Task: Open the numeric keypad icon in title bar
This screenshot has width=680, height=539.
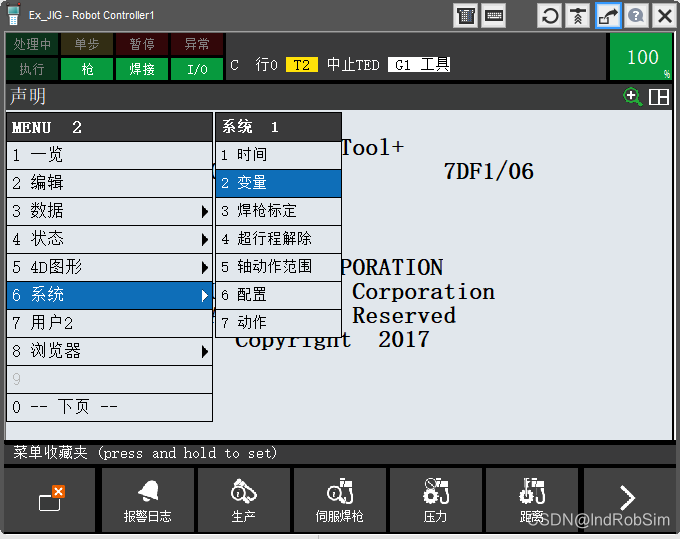Action: [x=466, y=16]
